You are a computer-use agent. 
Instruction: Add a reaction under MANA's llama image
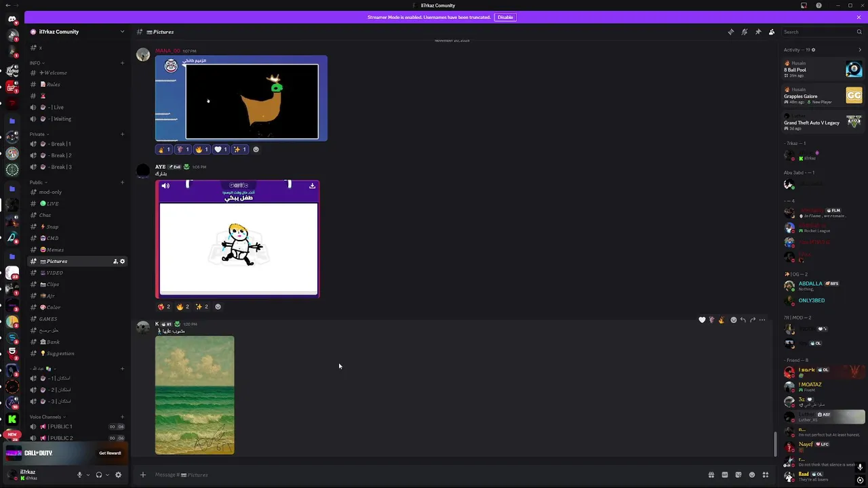pyautogui.click(x=256, y=149)
